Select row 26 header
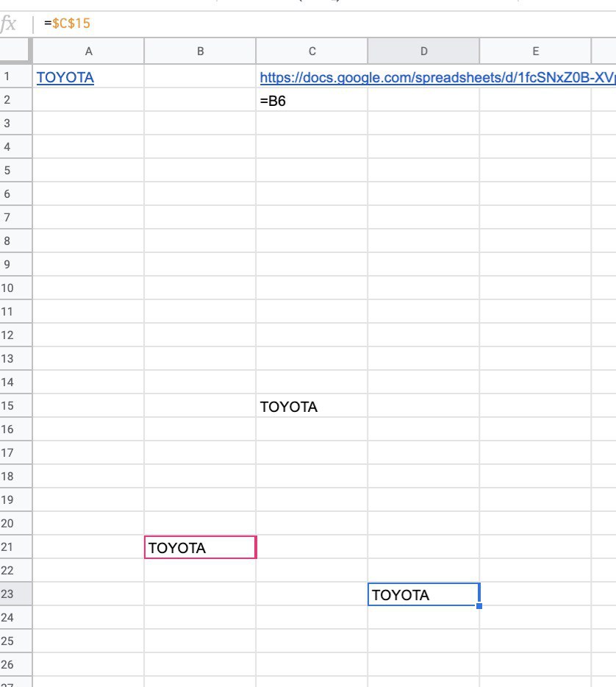The height and width of the screenshot is (687, 616). [x=15, y=664]
